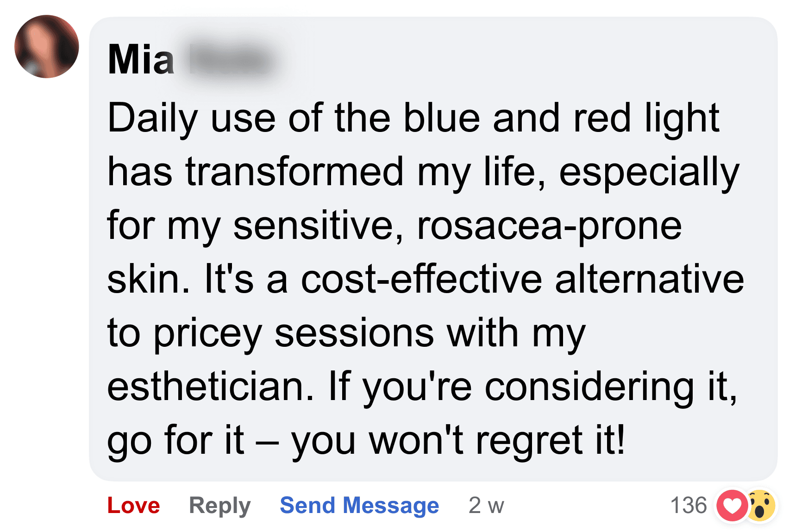Click the red heart reaction icon
The image size is (789, 532).
click(x=732, y=506)
